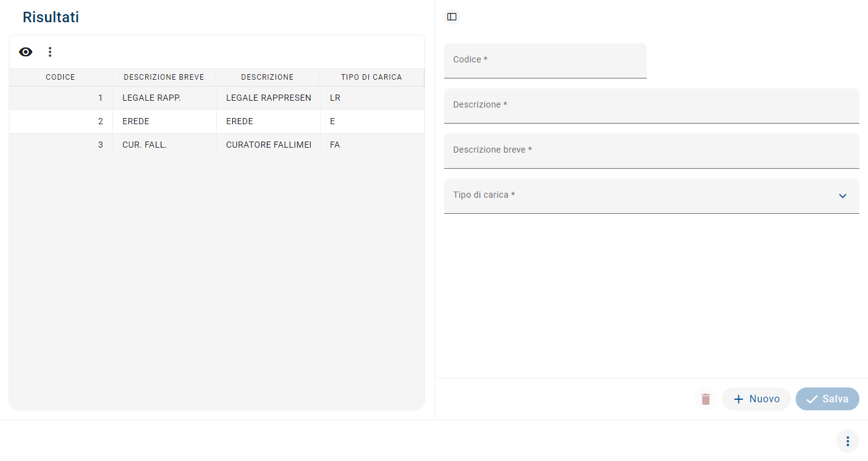
Task: Click the Salva button label
Action: pyautogui.click(x=835, y=399)
